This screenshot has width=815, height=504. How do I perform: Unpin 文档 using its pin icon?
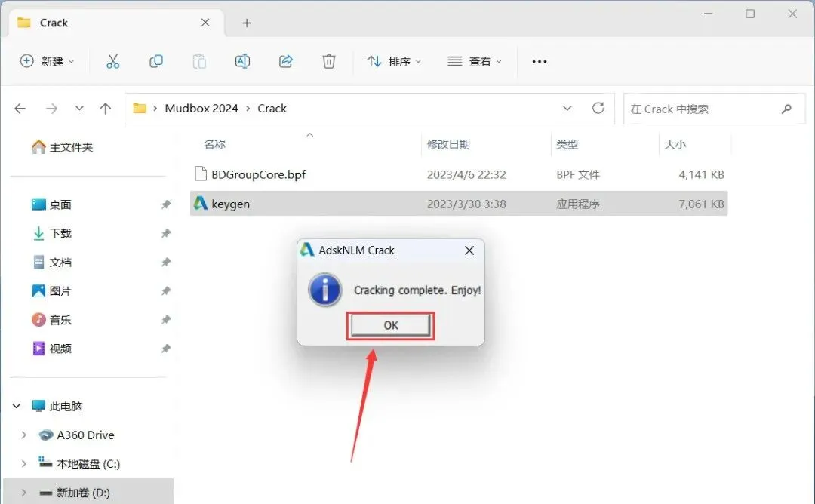tap(166, 263)
